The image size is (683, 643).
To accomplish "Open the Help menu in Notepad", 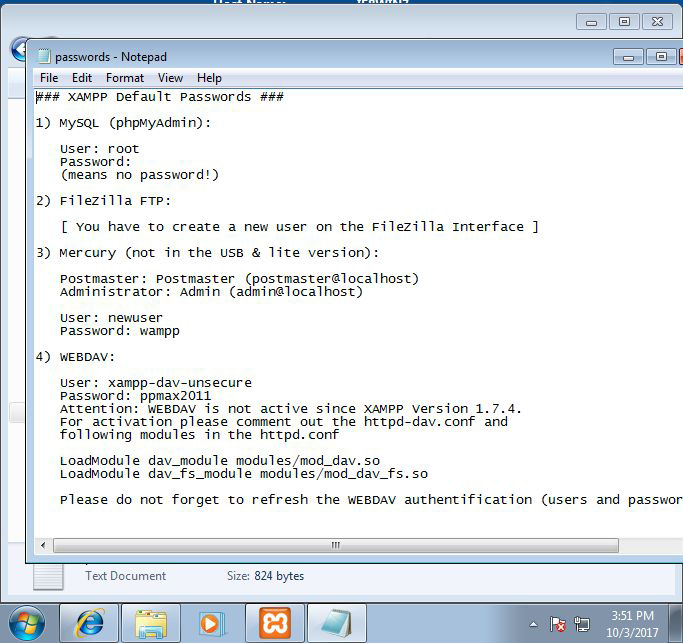I will click(209, 78).
